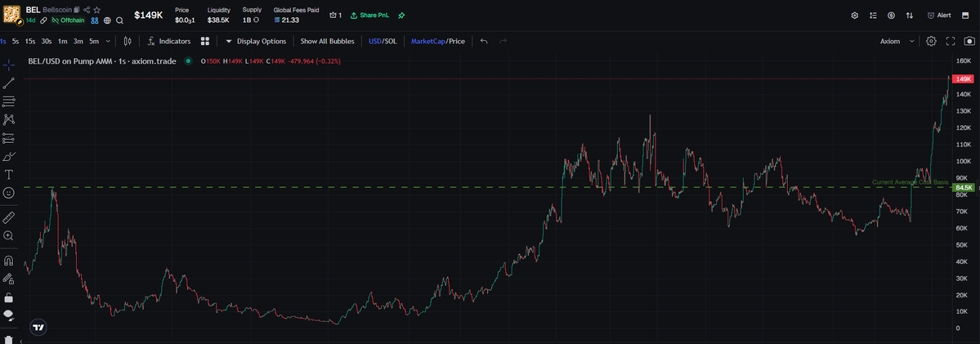Screen dimensions: 980x344
Task: Open the dollar circle icon
Action: point(891,15)
